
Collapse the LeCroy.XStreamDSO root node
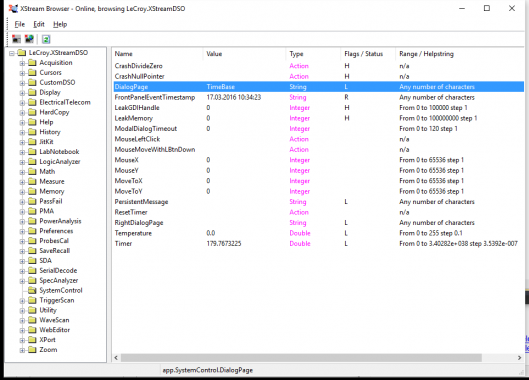[12, 53]
